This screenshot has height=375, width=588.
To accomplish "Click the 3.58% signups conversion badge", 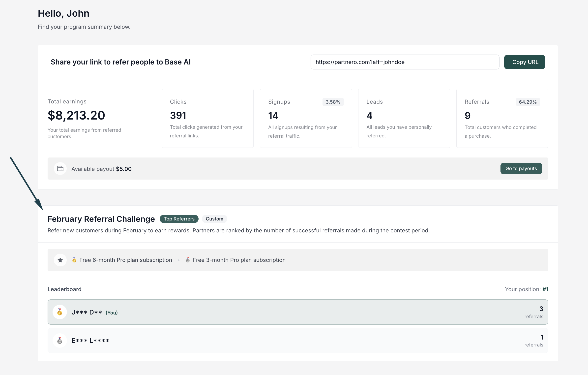I will tap(333, 102).
